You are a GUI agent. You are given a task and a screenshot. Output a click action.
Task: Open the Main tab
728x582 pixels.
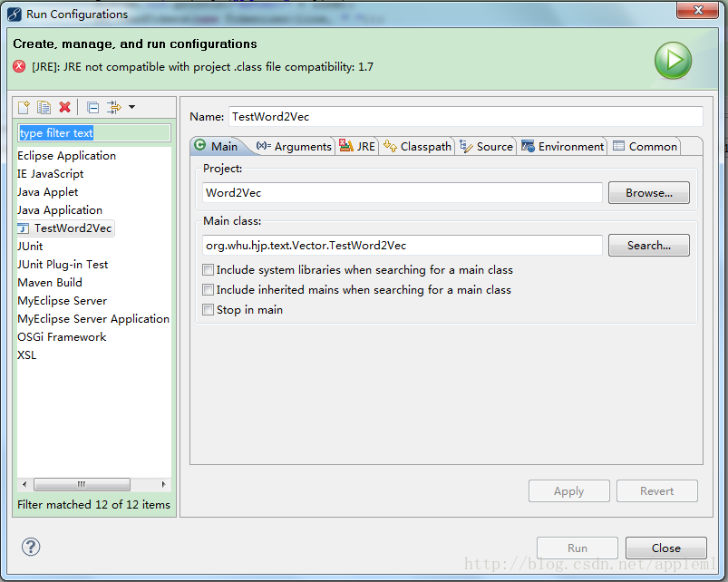pos(217,146)
